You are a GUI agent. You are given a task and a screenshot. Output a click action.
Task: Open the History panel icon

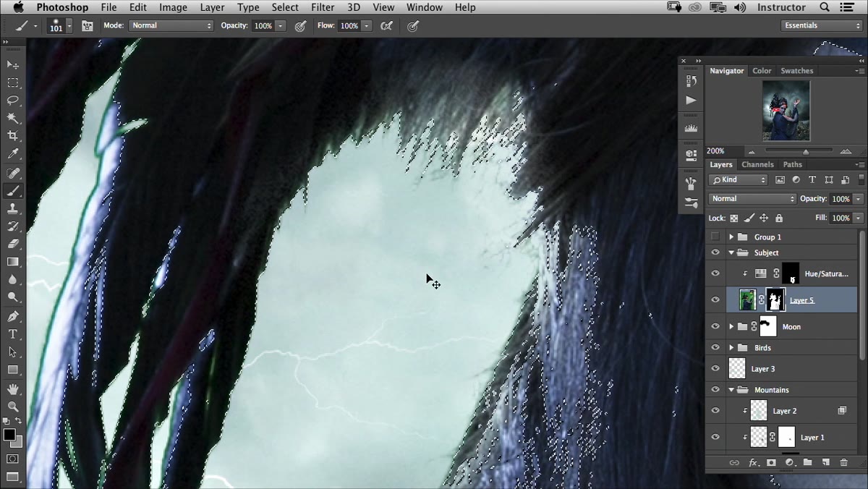(x=691, y=81)
